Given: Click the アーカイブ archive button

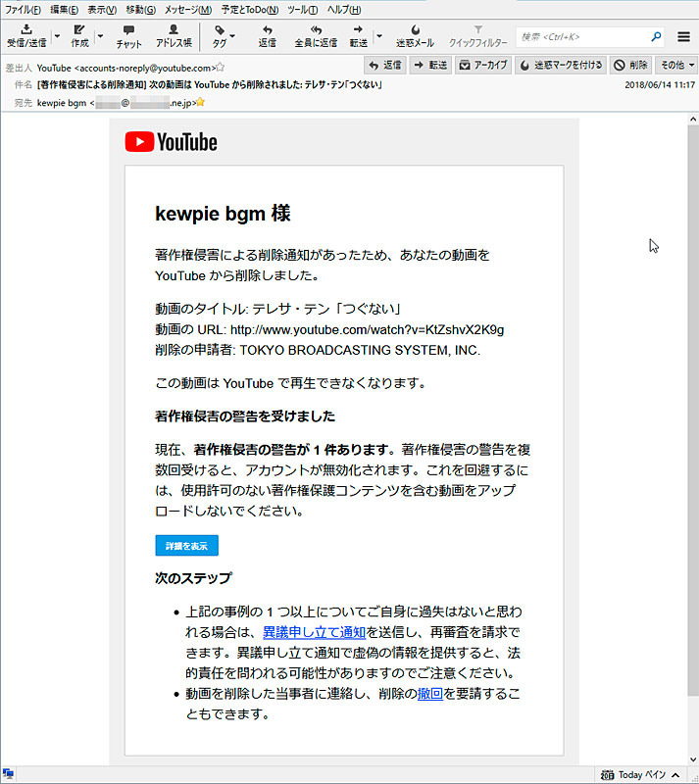Looking at the screenshot, I should [483, 66].
